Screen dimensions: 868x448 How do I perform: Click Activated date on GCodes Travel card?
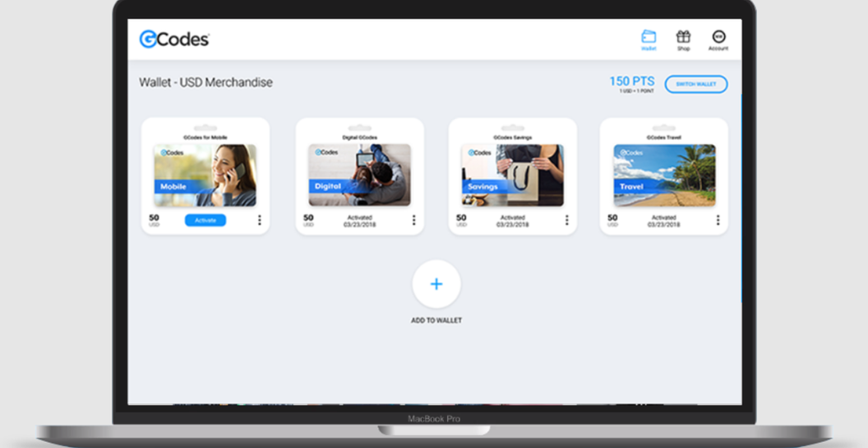[x=664, y=221]
